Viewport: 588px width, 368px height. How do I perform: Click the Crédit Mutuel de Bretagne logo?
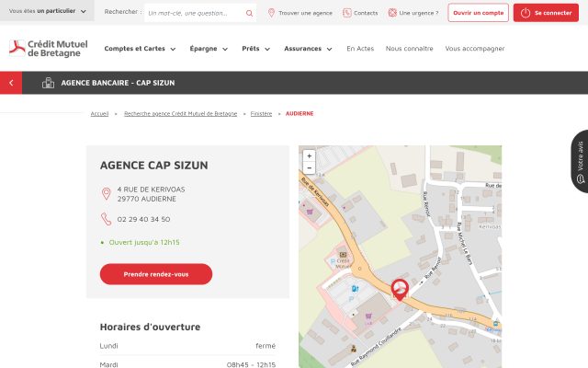click(49, 49)
